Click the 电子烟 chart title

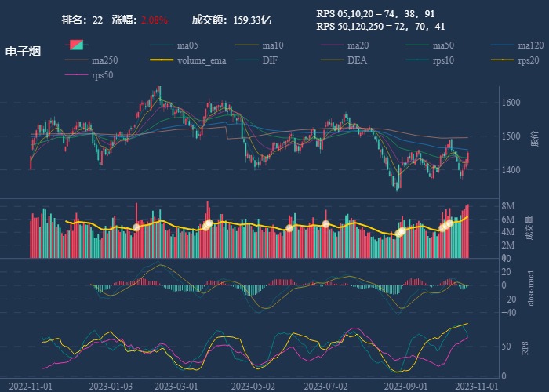pyautogui.click(x=23, y=52)
